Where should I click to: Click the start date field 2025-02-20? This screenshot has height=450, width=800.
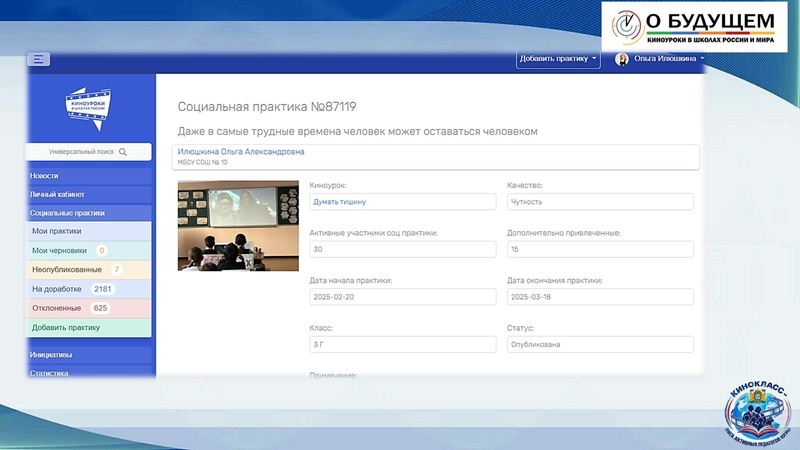403,296
